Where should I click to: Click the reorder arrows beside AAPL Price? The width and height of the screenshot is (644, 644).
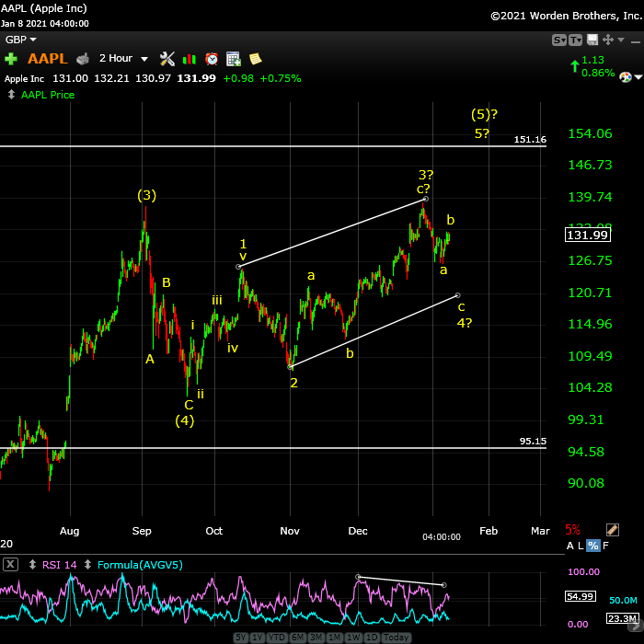[11, 95]
